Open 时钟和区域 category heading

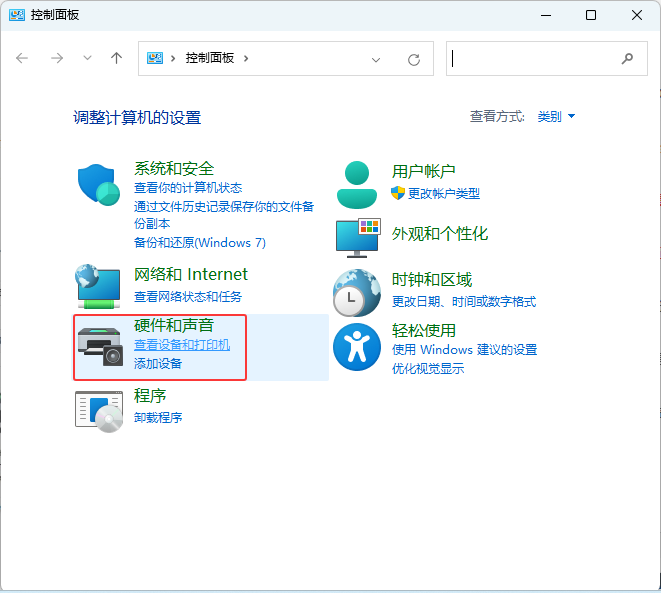coord(431,279)
